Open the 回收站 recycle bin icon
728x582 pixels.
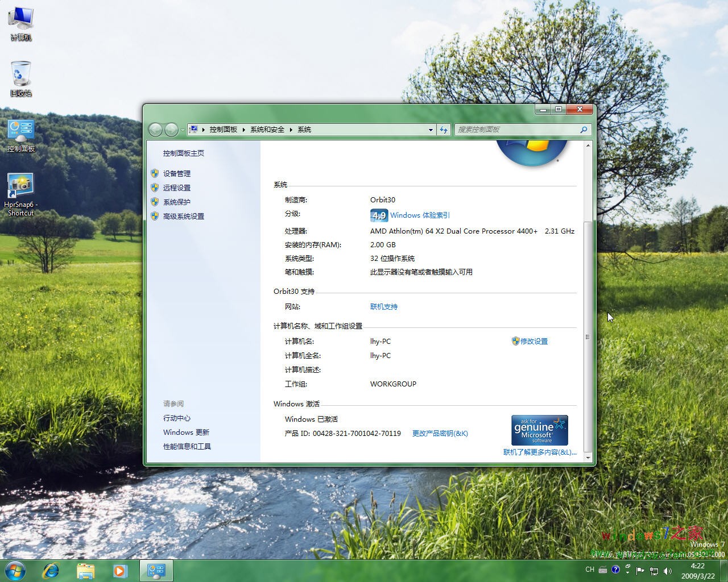point(20,78)
